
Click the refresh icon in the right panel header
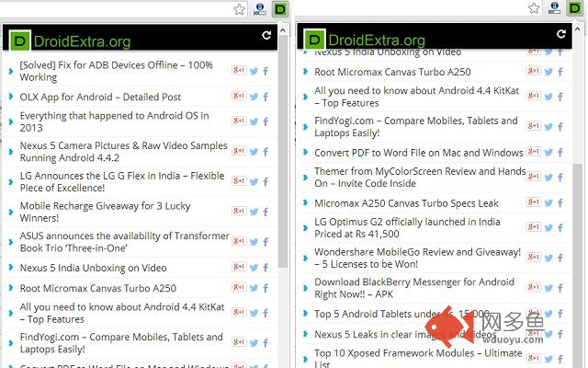(561, 35)
